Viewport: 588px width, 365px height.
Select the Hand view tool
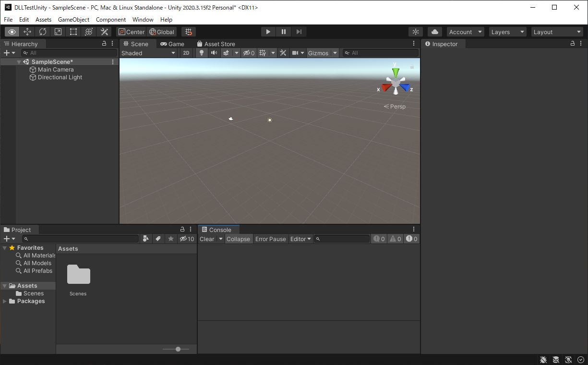click(x=12, y=32)
